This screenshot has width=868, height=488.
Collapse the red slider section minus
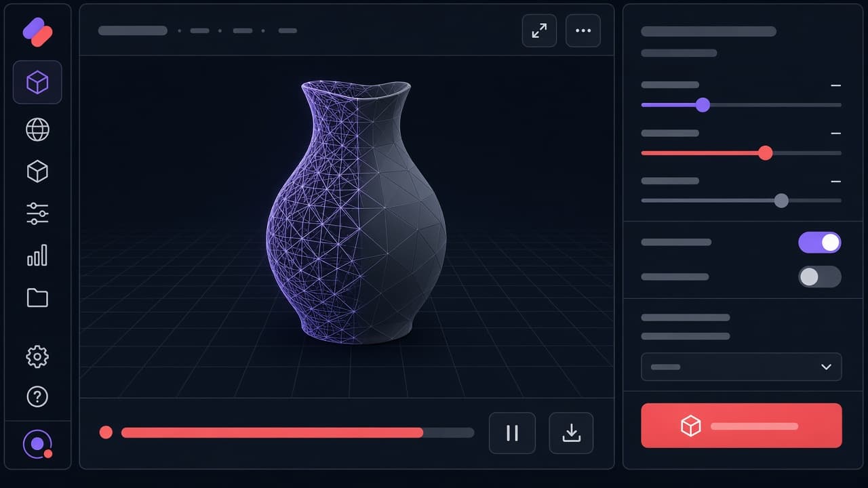point(836,134)
